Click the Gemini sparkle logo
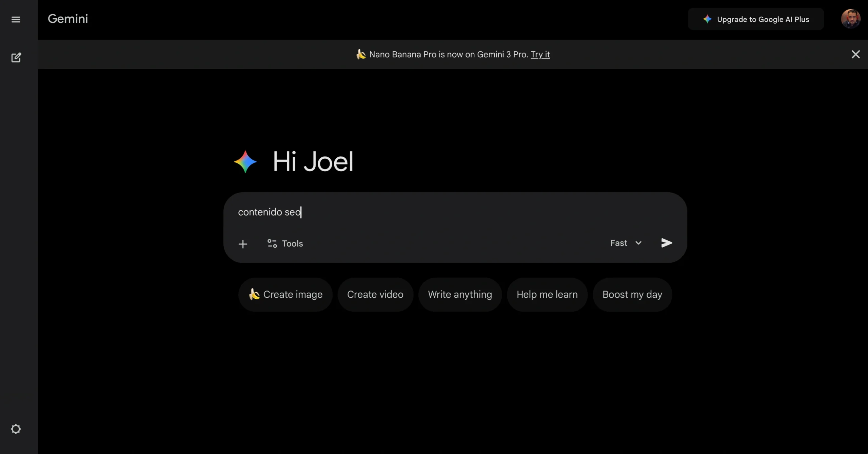This screenshot has height=454, width=868. pyautogui.click(x=245, y=161)
